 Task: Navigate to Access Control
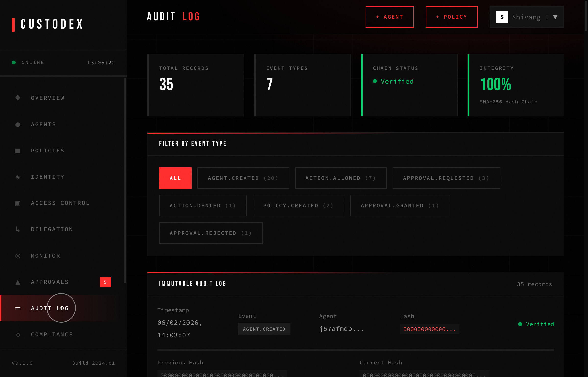point(60,203)
